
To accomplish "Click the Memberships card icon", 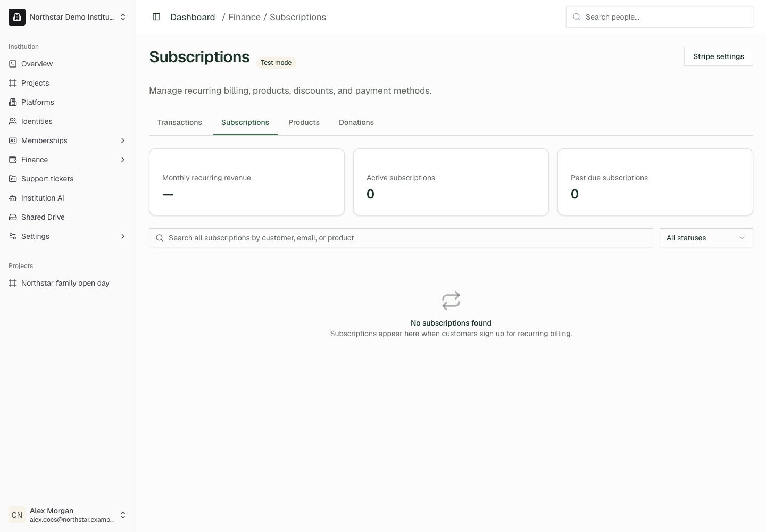I will tap(13, 140).
